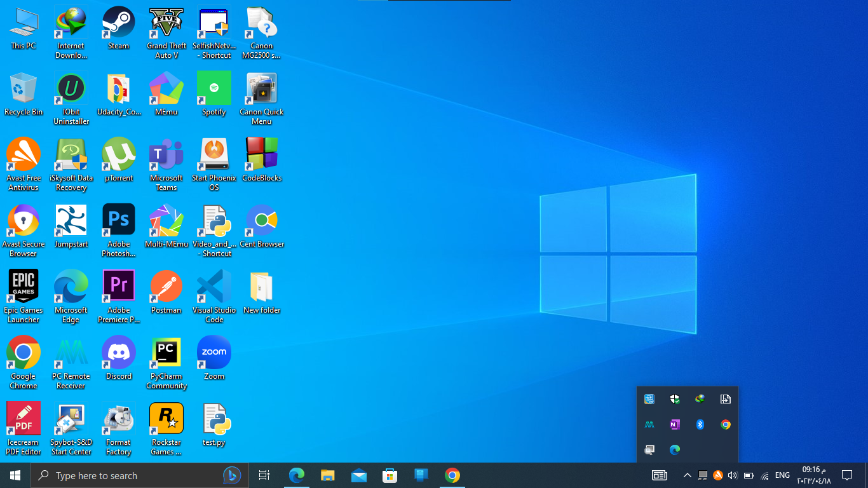
Task: Open volume control in system tray
Action: pyautogui.click(x=733, y=475)
